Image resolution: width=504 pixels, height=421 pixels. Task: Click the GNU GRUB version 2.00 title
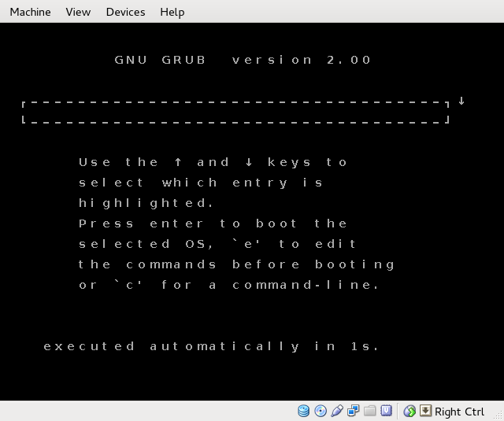coord(243,60)
